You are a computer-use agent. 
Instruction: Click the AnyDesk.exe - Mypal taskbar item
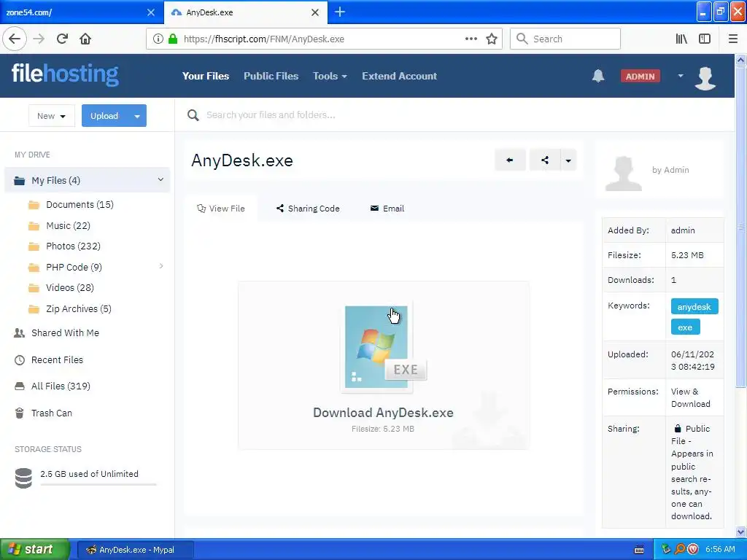click(135, 550)
